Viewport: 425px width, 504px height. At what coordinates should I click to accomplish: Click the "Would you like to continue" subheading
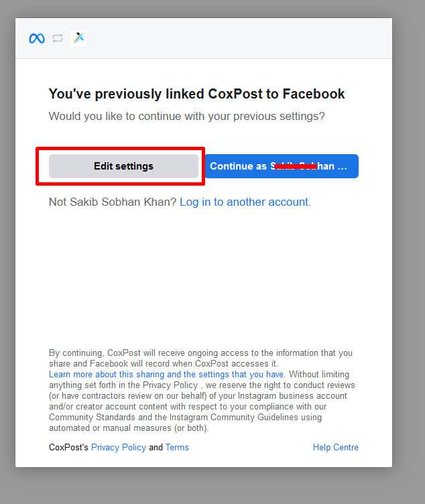pos(186,116)
